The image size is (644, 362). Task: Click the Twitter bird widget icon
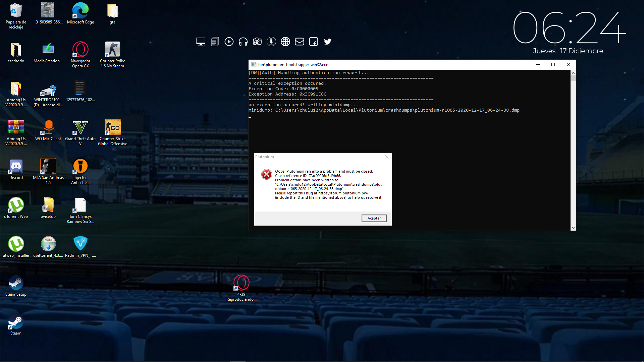pyautogui.click(x=328, y=42)
